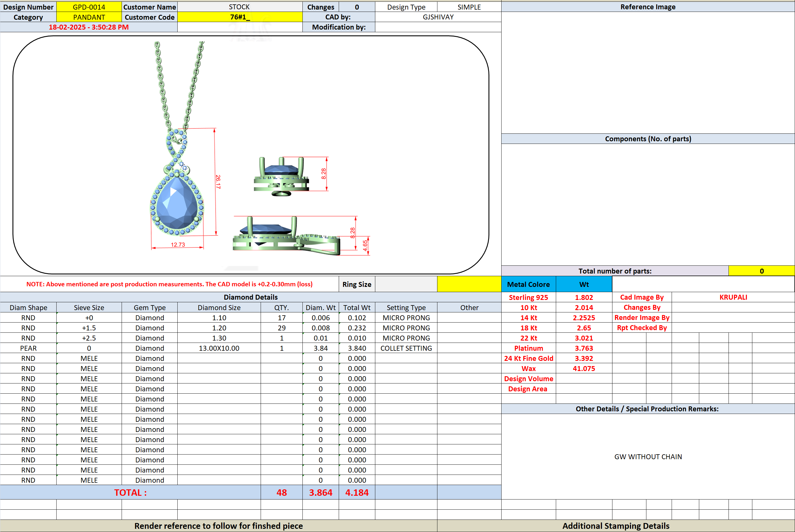This screenshot has width=795, height=532.
Task: Click the 3.840 total weight cell
Action: click(357, 348)
